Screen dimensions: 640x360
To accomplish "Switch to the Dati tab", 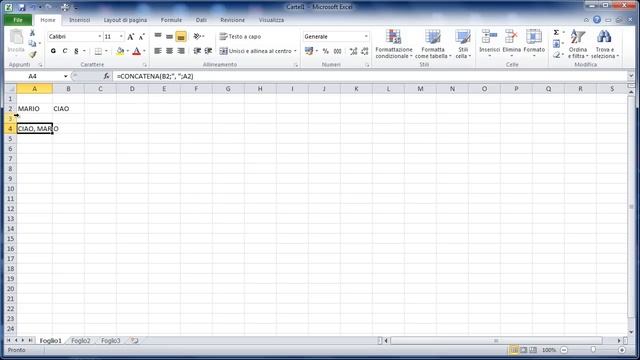I will point(201,20).
